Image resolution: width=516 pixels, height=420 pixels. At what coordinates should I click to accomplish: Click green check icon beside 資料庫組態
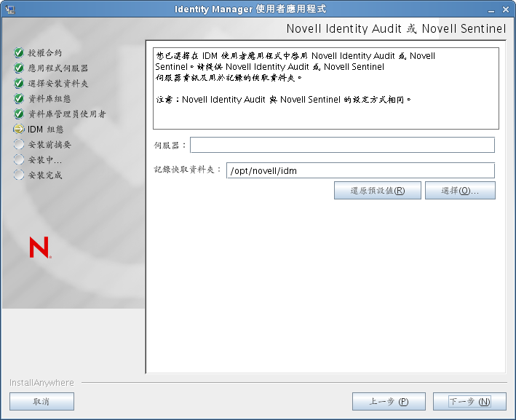pos(19,98)
